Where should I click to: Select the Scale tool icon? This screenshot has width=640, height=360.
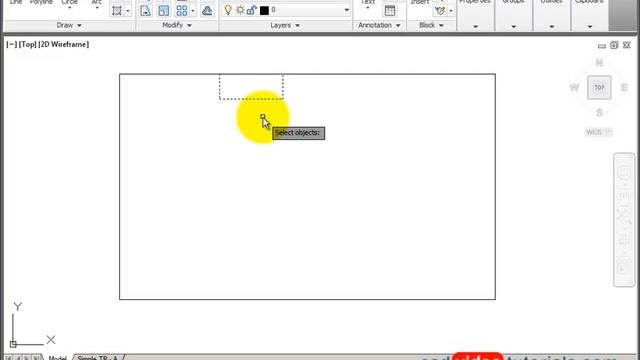(163, 10)
